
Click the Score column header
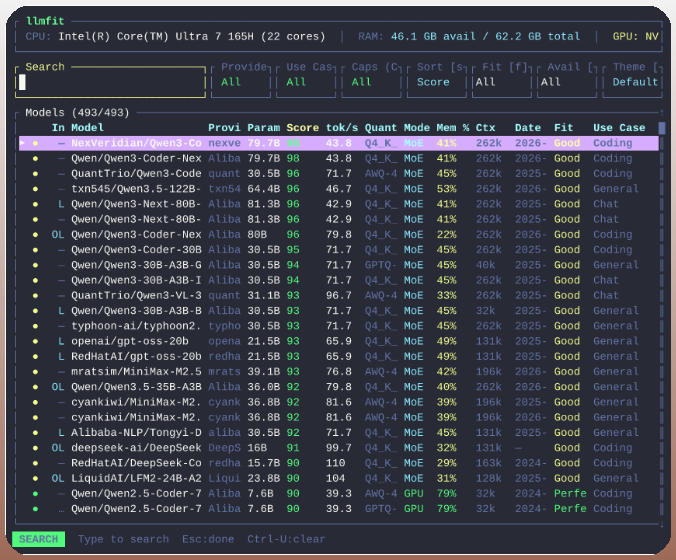303,128
